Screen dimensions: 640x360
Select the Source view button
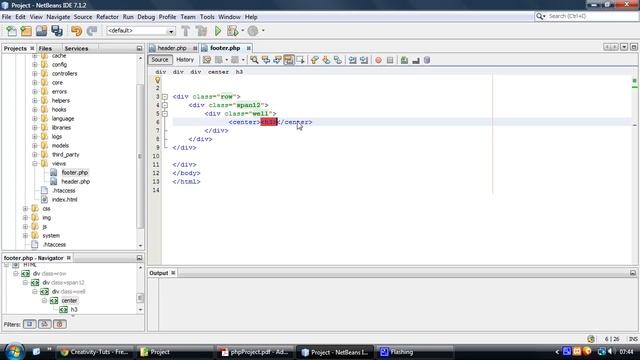[160, 60]
